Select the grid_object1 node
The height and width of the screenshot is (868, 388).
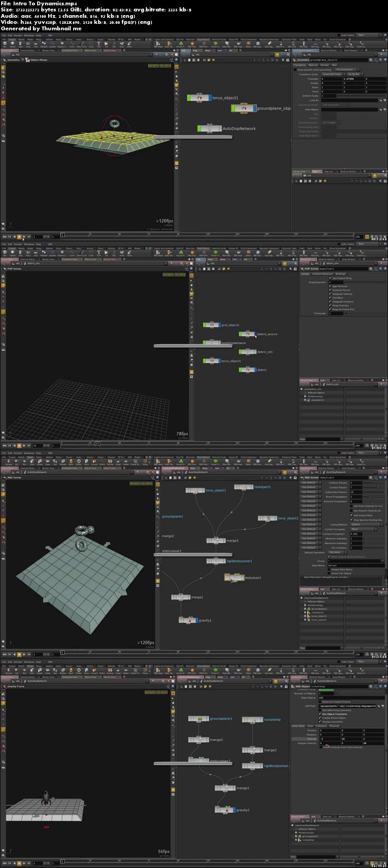(211, 325)
